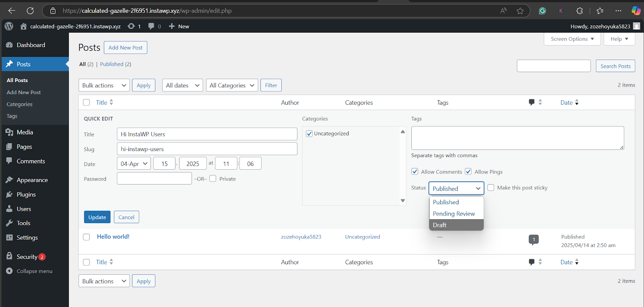Open the browser extensions puzzle icon
Viewport: 644px width, 307px height.
pos(580,11)
